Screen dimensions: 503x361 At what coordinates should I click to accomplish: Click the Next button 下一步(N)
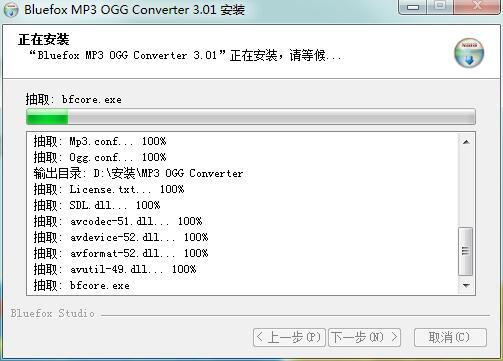(364, 337)
